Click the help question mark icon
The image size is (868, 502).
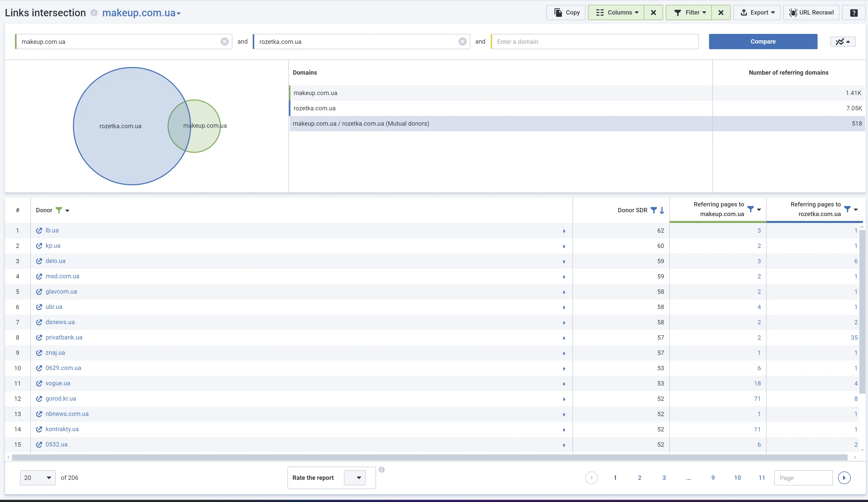pyautogui.click(x=853, y=13)
